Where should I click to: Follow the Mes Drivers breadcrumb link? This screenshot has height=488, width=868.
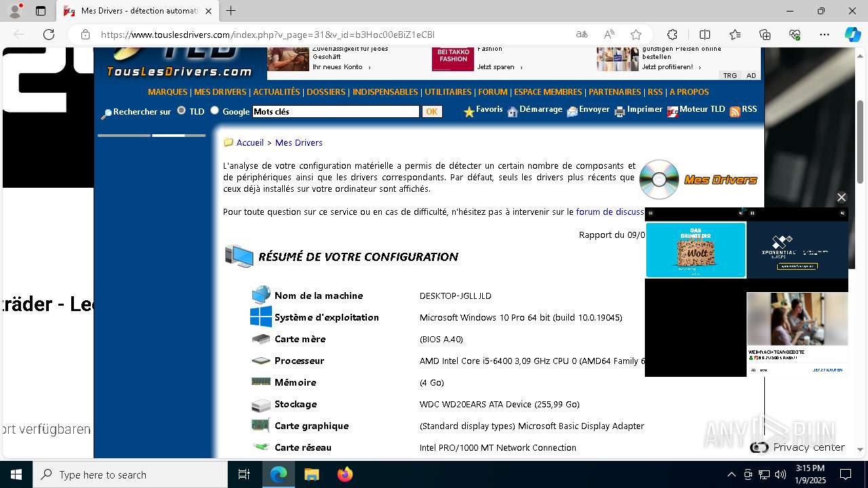coord(299,143)
